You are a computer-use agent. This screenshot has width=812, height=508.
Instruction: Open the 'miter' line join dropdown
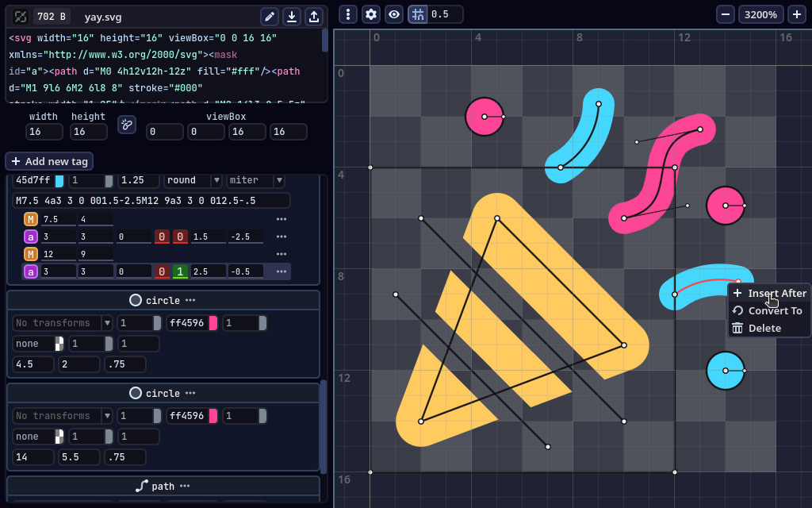[255, 180]
